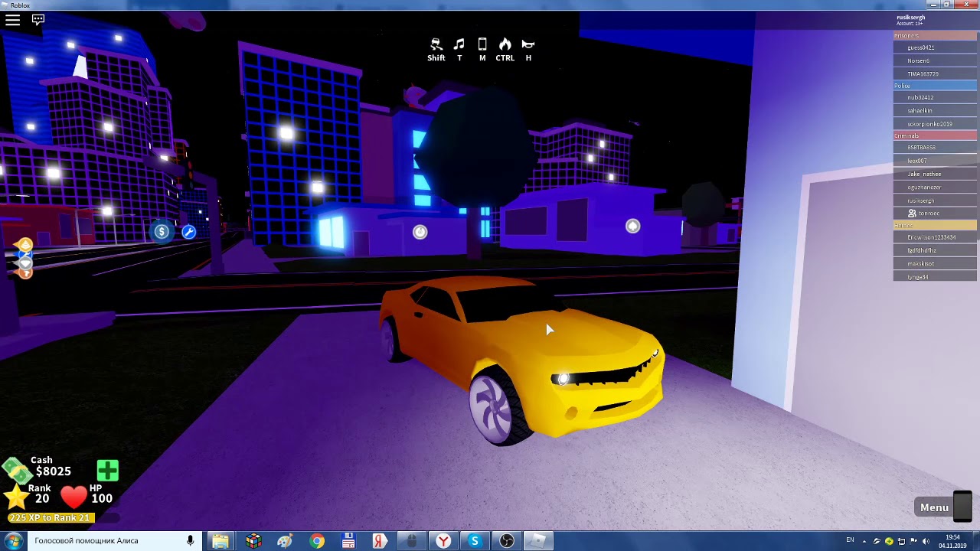The image size is (980, 551).
Task: Select the white marker on right building
Action: pyautogui.click(x=632, y=226)
